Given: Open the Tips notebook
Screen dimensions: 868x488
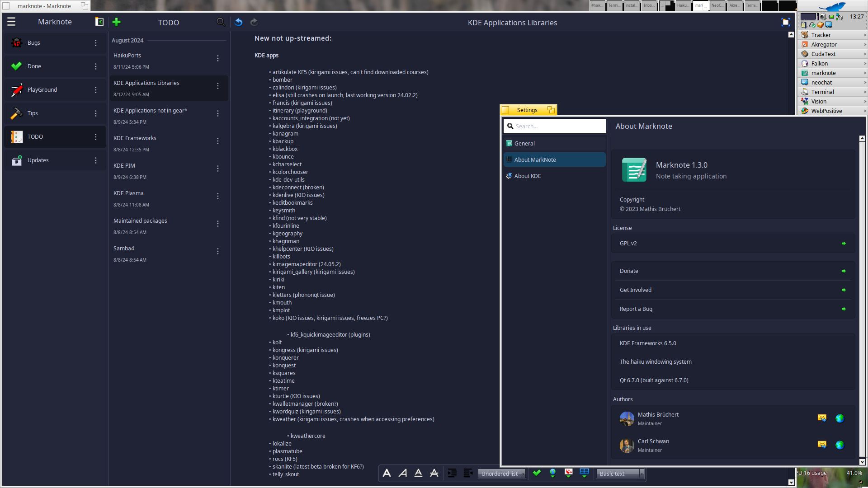Looking at the screenshot, I should coord(55,113).
